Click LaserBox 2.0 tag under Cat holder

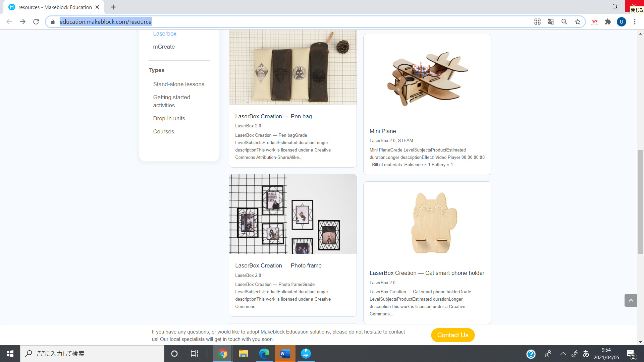pos(383,283)
